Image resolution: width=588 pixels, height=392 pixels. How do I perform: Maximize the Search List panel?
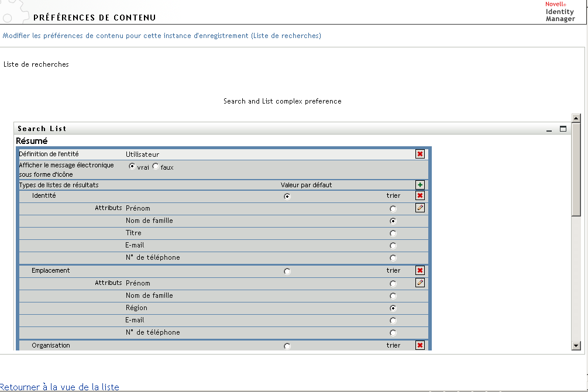pyautogui.click(x=563, y=129)
